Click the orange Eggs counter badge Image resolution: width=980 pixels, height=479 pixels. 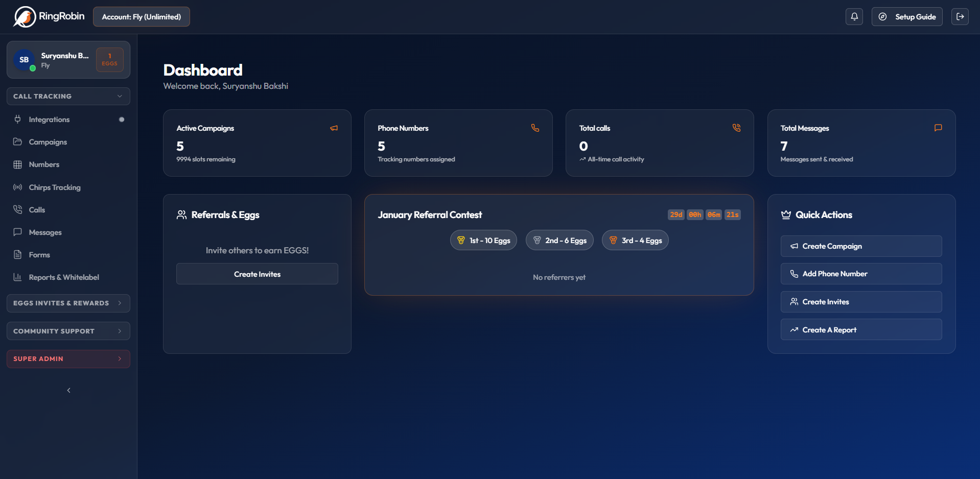(109, 60)
